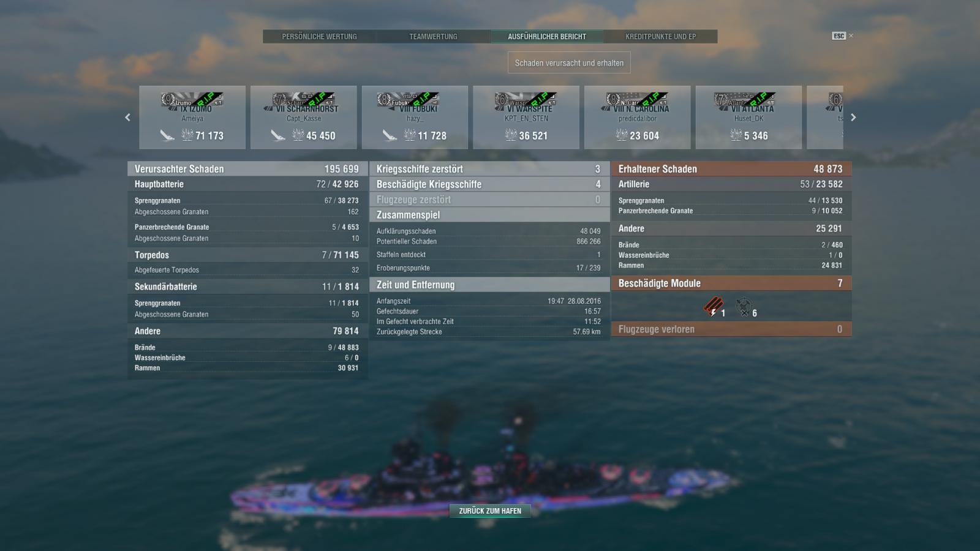The width and height of the screenshot is (980, 551).
Task: Close the report with the ESC button
Action: (x=839, y=36)
